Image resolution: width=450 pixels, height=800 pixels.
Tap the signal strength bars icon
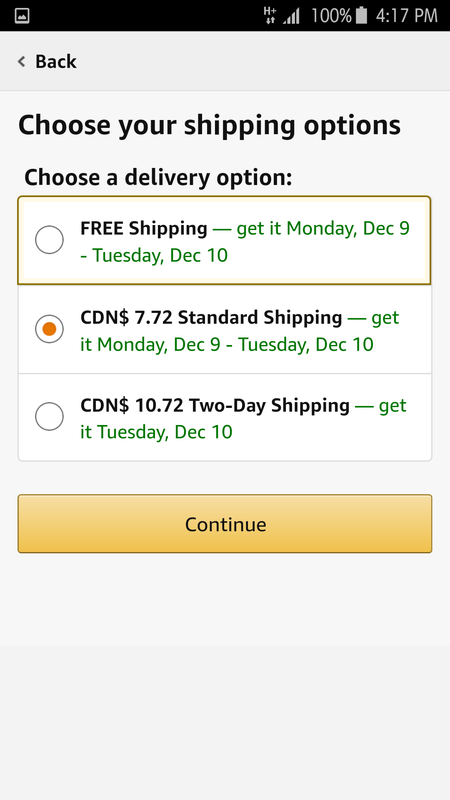[x=292, y=16]
